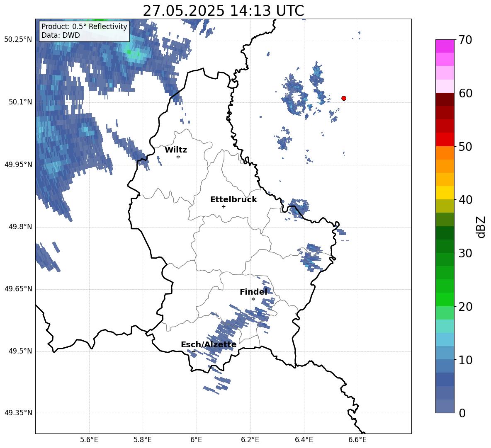Image resolution: width=491 pixels, height=448 pixels.
Task: Select the Findel station cross marker
Action: [x=253, y=299]
